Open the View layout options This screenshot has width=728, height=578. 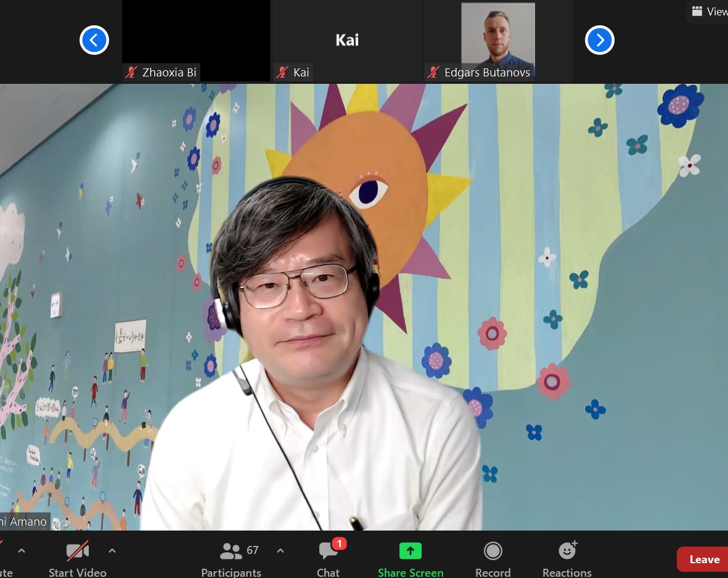pyautogui.click(x=708, y=11)
